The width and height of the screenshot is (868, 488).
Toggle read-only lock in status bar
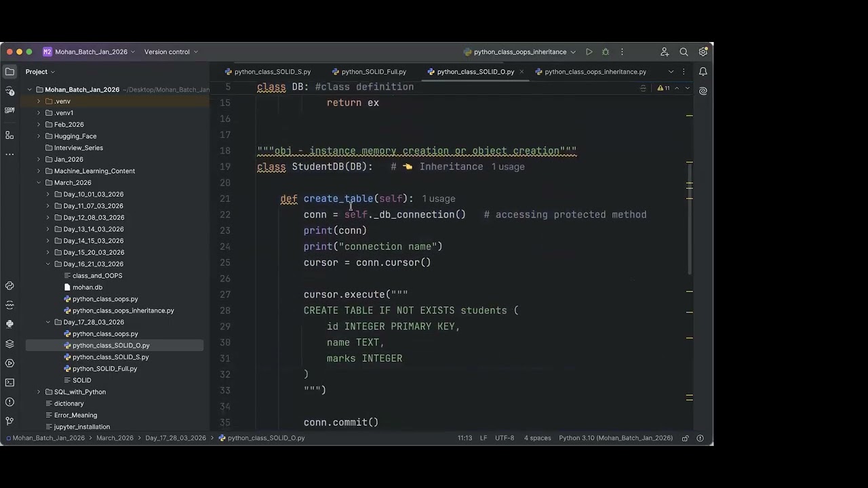point(686,439)
